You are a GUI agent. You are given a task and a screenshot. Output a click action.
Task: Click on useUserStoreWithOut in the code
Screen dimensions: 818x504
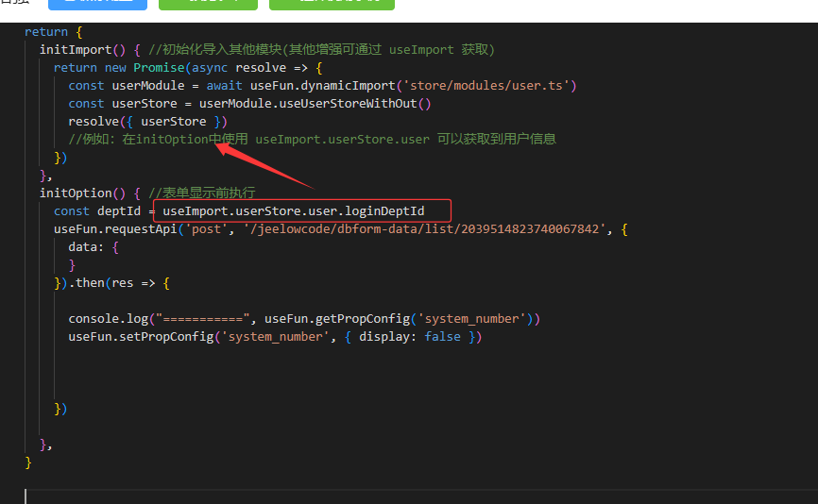point(362,103)
